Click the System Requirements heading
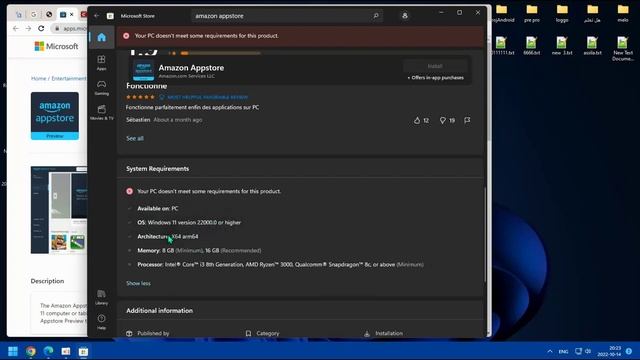This screenshot has width=640, height=360. pyautogui.click(x=158, y=169)
